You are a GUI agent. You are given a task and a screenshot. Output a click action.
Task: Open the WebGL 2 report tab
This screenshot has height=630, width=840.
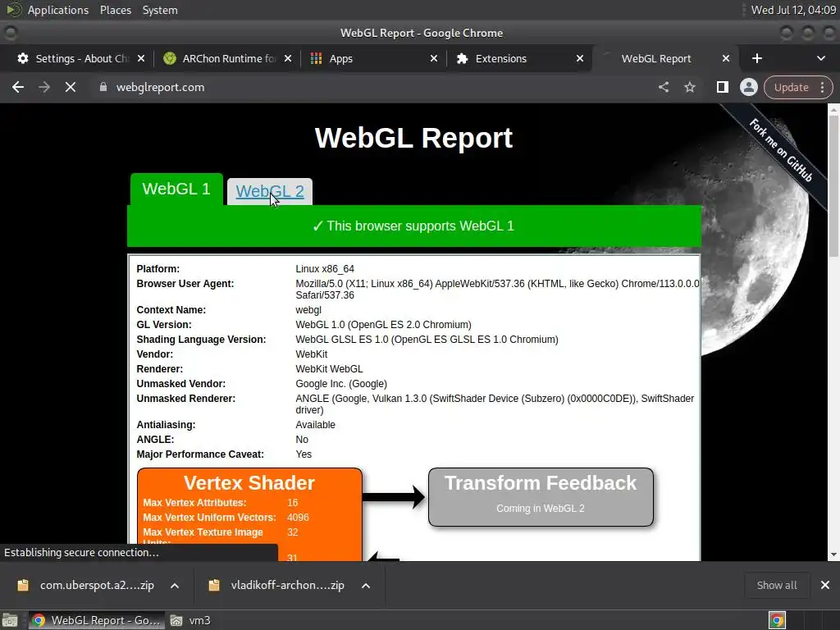coord(270,191)
